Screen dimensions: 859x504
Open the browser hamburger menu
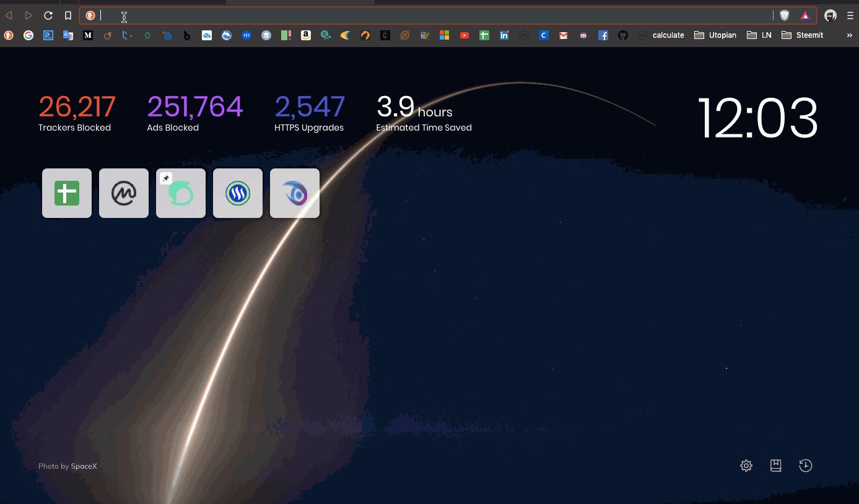pos(850,15)
